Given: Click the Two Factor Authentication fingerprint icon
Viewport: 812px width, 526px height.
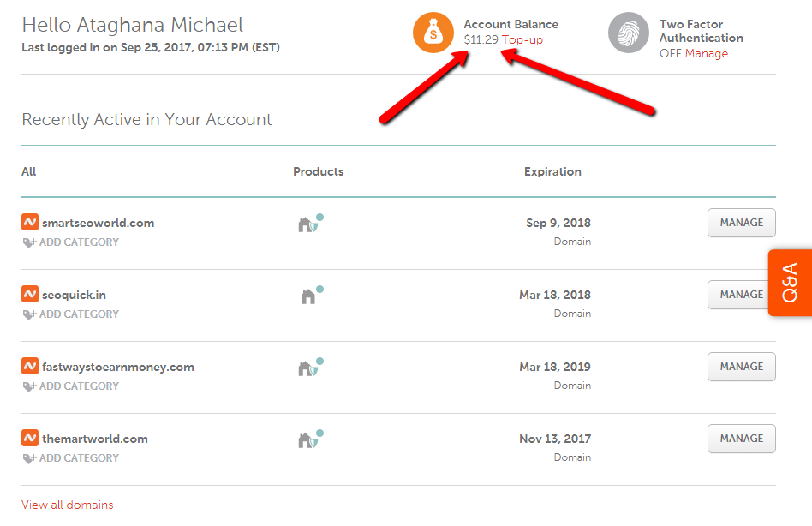Looking at the screenshot, I should tap(629, 33).
